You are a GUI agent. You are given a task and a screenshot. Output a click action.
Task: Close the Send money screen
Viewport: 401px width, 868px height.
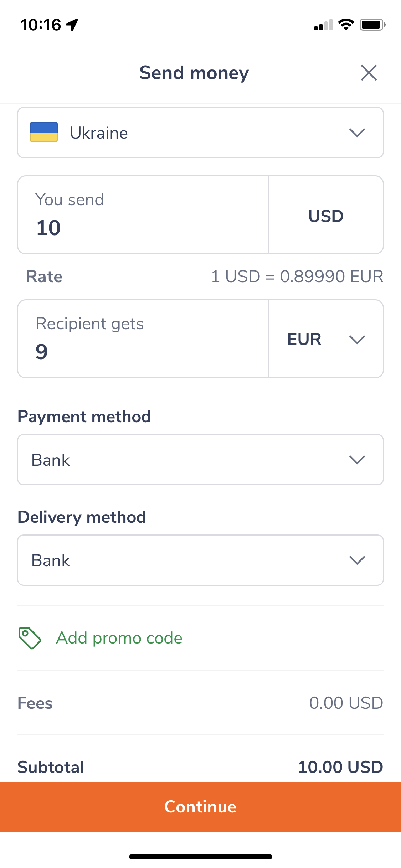click(369, 73)
